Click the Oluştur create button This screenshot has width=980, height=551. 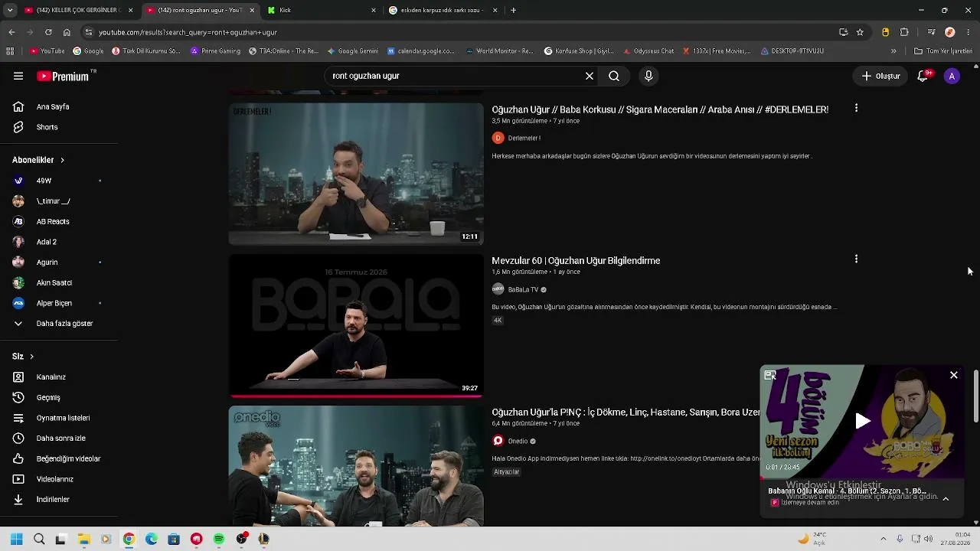[880, 77]
